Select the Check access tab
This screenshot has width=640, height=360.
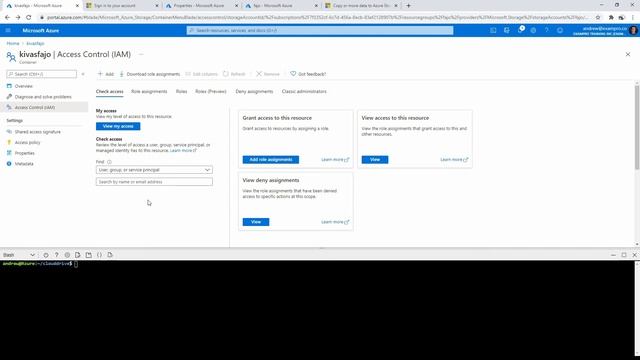click(109, 91)
